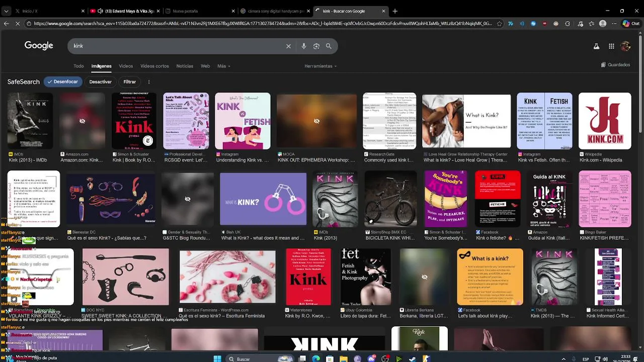Reveal blurred MOCA Kink Out image

click(x=316, y=121)
